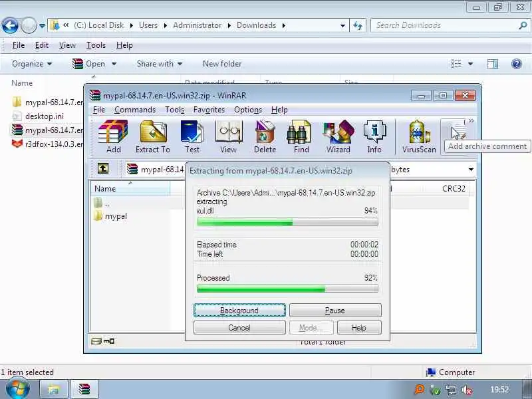Image resolution: width=532 pixels, height=399 pixels.
Task: Open Explorer address bar history dropdown
Action: click(x=342, y=26)
